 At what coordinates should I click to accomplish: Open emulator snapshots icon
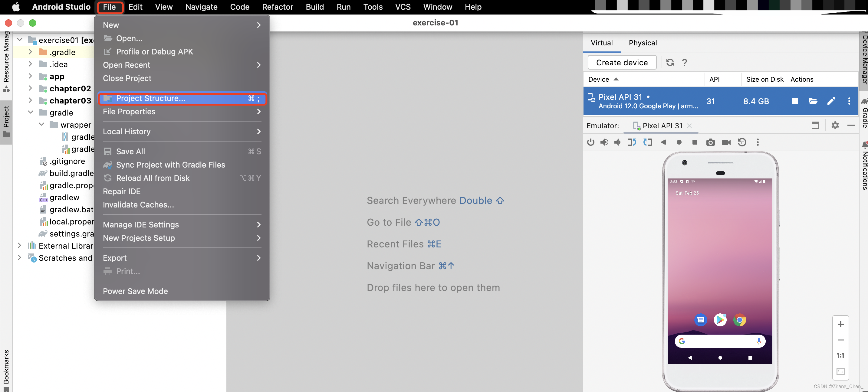pos(742,142)
